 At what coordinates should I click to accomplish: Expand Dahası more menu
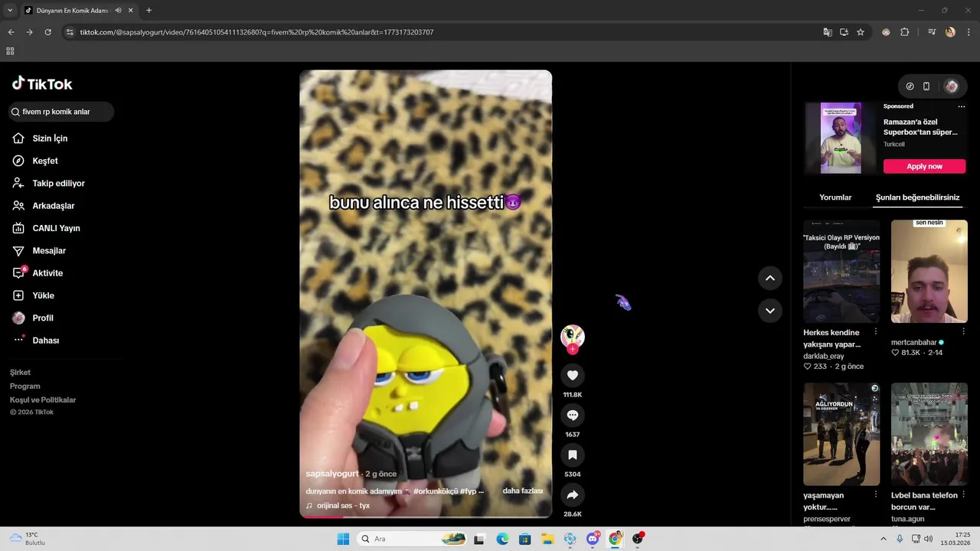45,341
